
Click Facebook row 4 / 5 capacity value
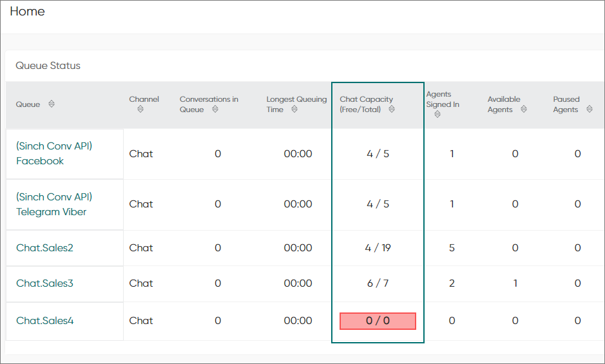378,153
